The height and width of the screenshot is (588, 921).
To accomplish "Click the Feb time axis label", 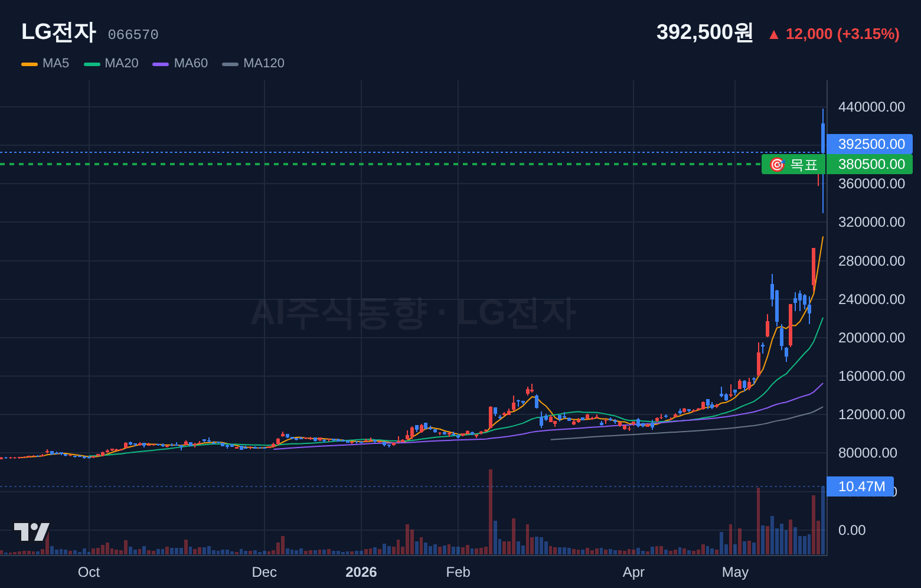I will (x=458, y=572).
